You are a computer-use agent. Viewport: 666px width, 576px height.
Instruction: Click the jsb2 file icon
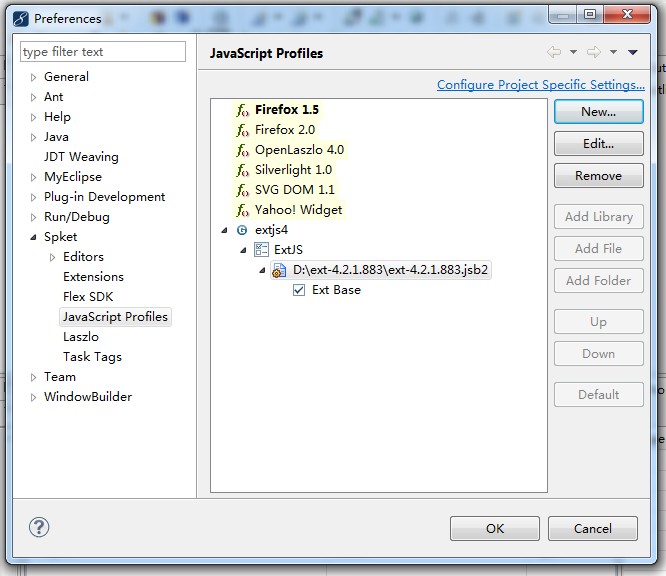[x=279, y=270]
